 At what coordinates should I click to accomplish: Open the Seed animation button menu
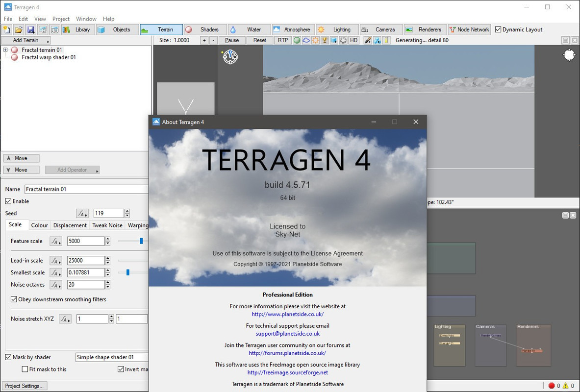pyautogui.click(x=82, y=213)
